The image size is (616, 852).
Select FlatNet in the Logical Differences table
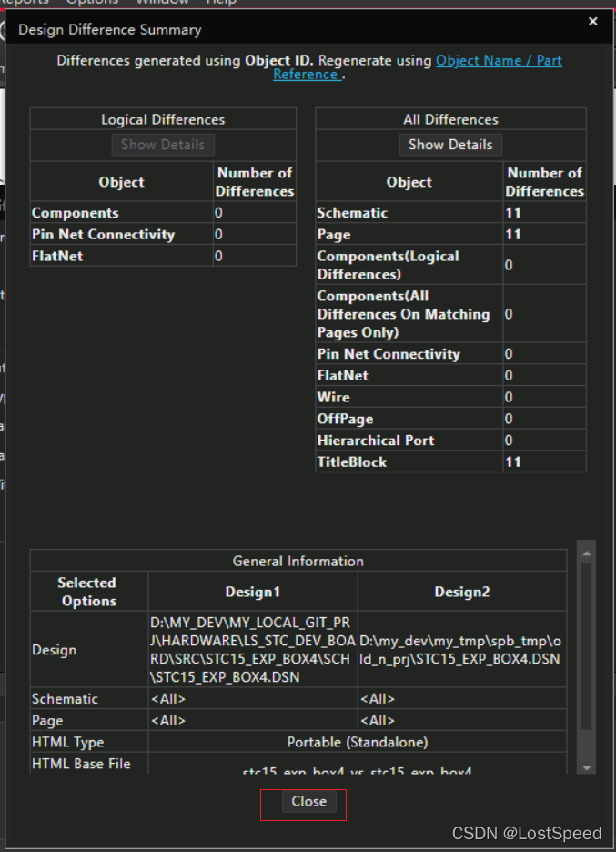(x=57, y=257)
